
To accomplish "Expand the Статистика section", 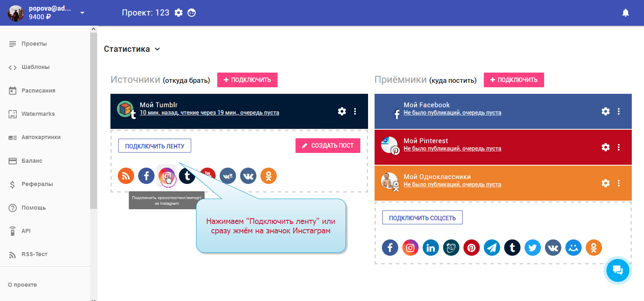I will click(132, 49).
